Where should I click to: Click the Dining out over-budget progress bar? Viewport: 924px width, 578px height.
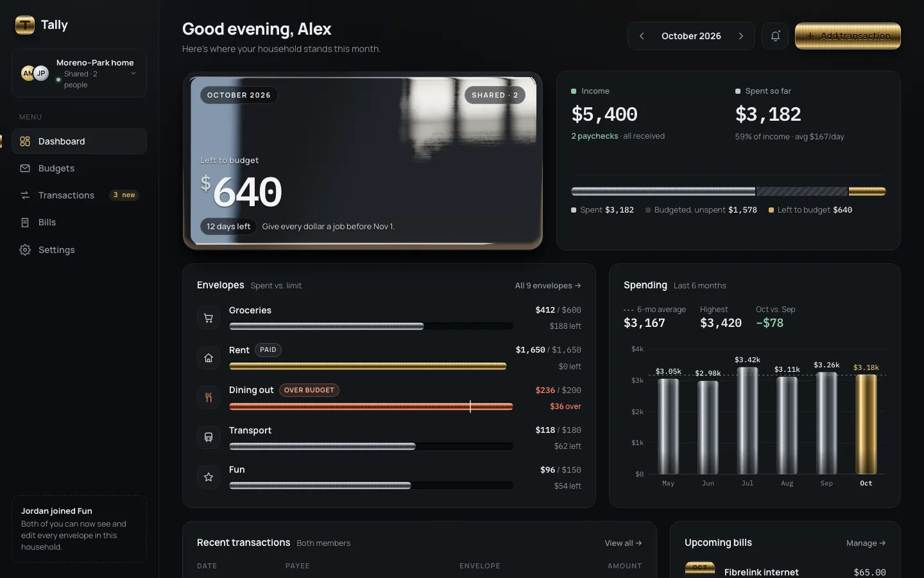tap(371, 407)
